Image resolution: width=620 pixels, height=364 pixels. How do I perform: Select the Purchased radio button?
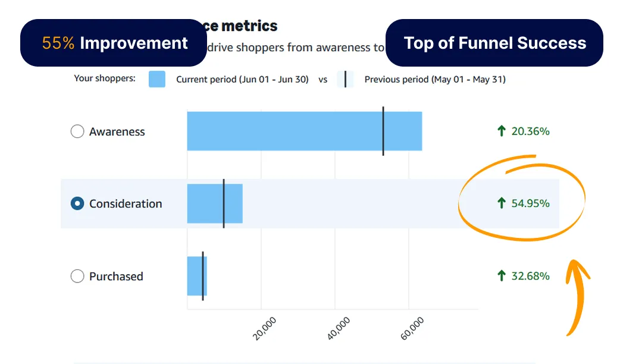[77, 276]
